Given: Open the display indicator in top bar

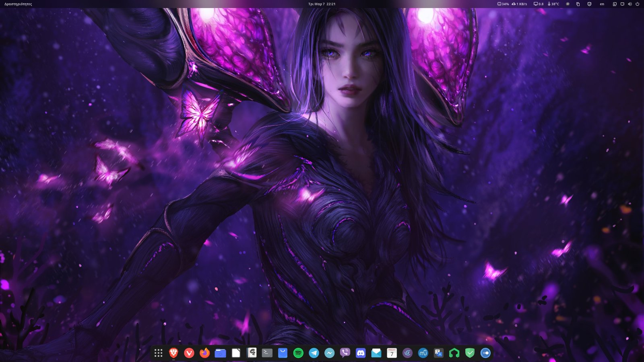Looking at the screenshot, I should tap(622, 4).
